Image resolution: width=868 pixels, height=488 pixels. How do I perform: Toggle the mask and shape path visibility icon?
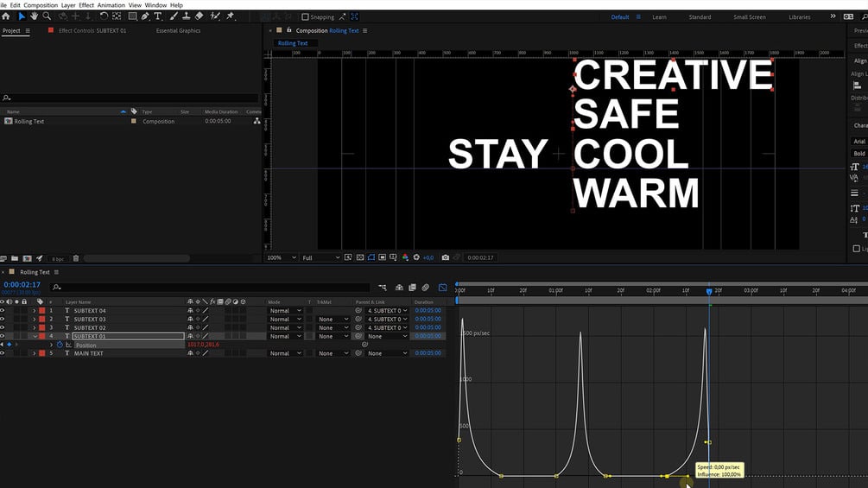[x=371, y=257]
